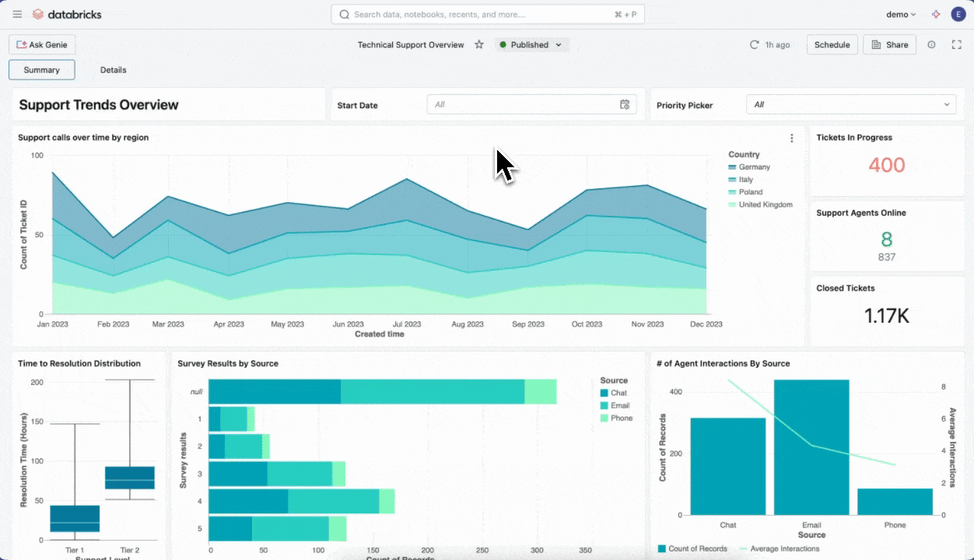Click the refresh dashboard icon
This screenshot has width=974, height=560.
754,45
